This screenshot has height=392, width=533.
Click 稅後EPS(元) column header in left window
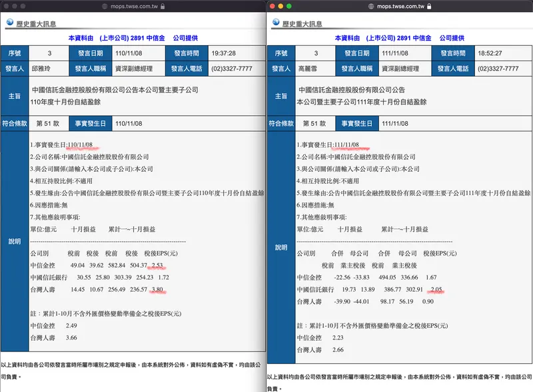pos(161,254)
